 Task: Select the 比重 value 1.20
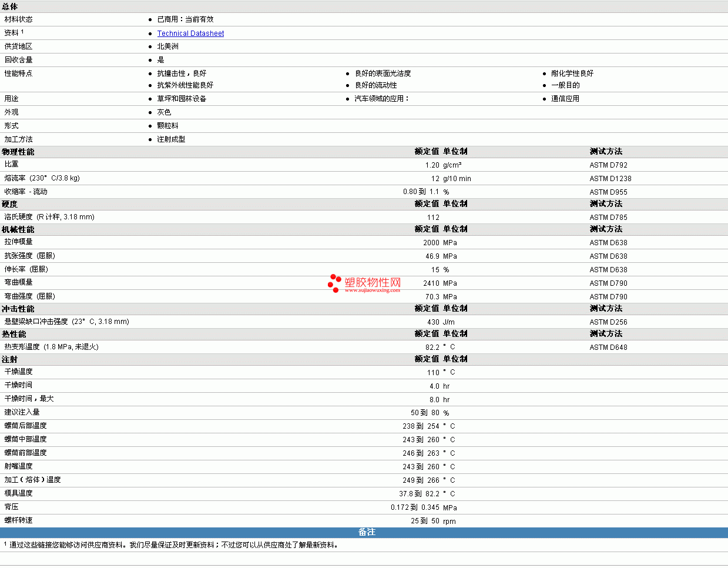click(432, 165)
